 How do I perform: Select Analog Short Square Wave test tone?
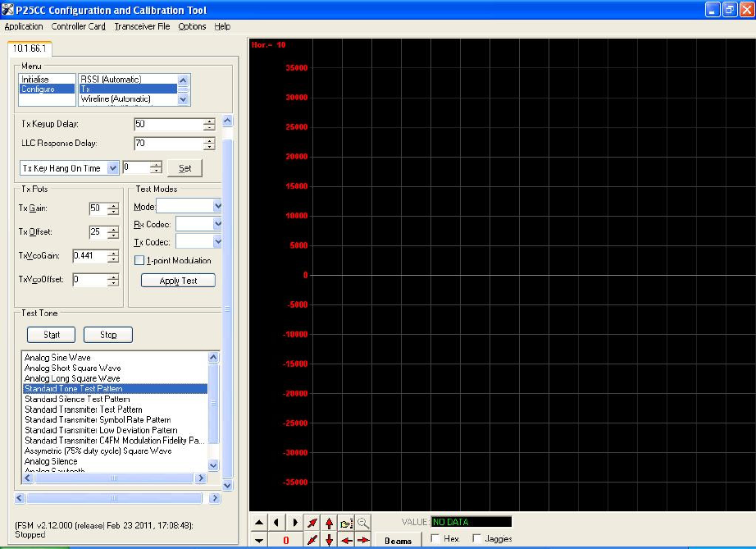116,368
